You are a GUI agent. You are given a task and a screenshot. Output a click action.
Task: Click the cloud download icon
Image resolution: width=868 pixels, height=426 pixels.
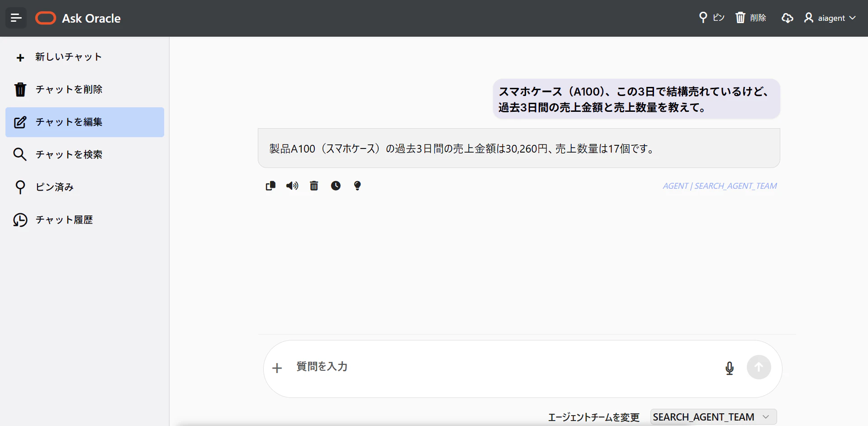click(787, 18)
